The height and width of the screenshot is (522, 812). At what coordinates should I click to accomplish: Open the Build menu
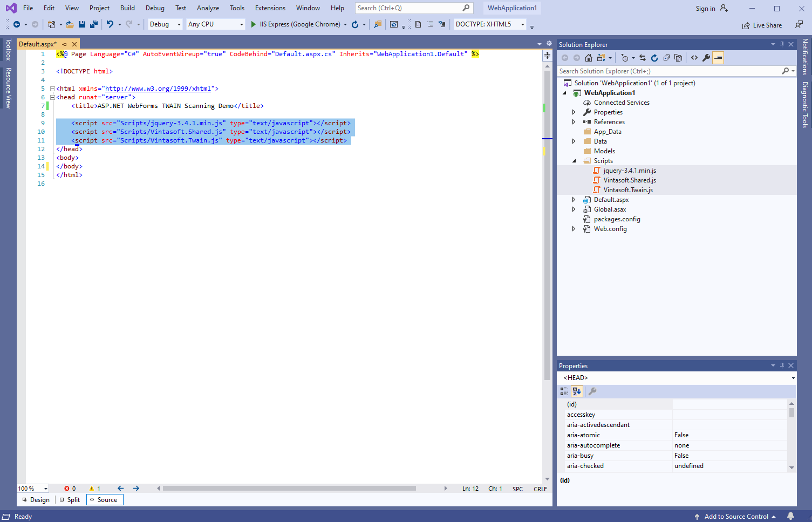(127, 8)
